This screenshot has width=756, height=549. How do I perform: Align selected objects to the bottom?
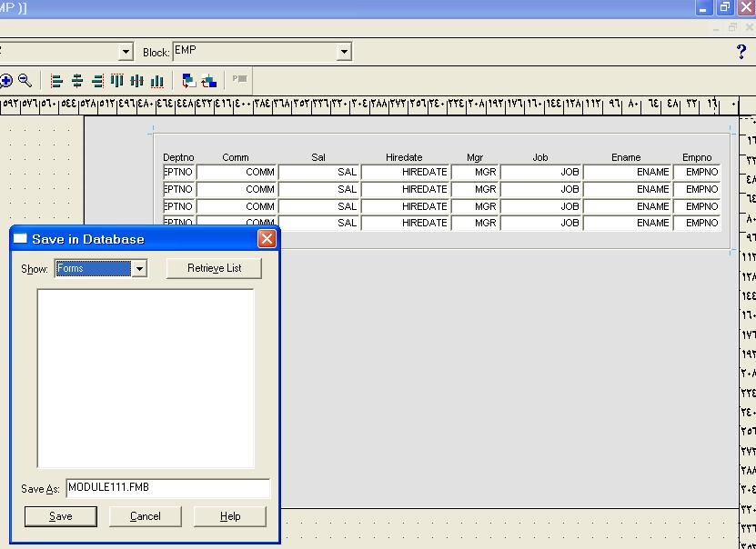tap(156, 80)
